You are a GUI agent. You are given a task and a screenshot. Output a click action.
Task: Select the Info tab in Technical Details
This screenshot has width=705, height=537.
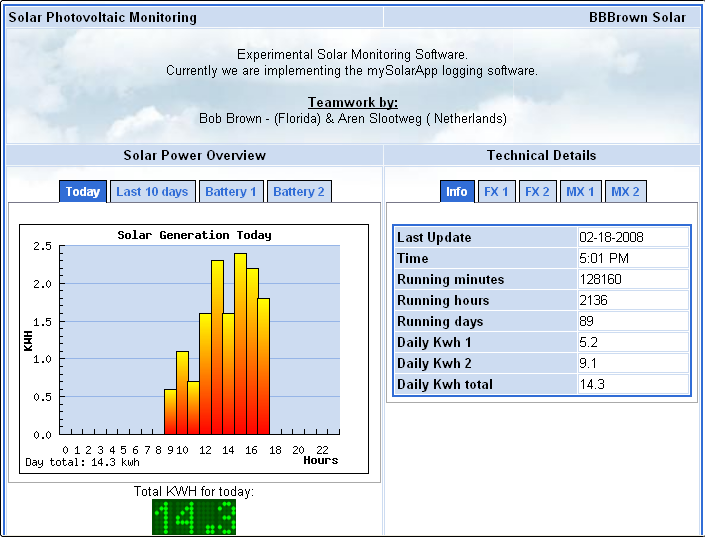point(457,192)
